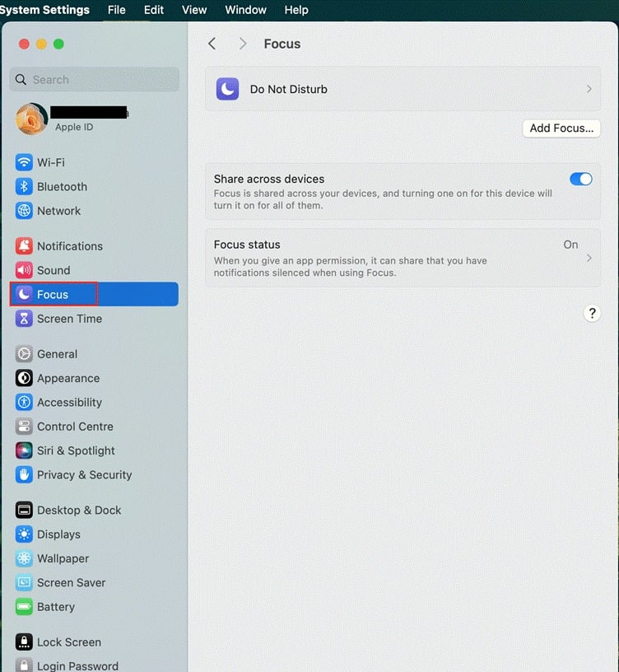Click the Apple ID label
This screenshot has height=672, width=619.
tap(74, 127)
